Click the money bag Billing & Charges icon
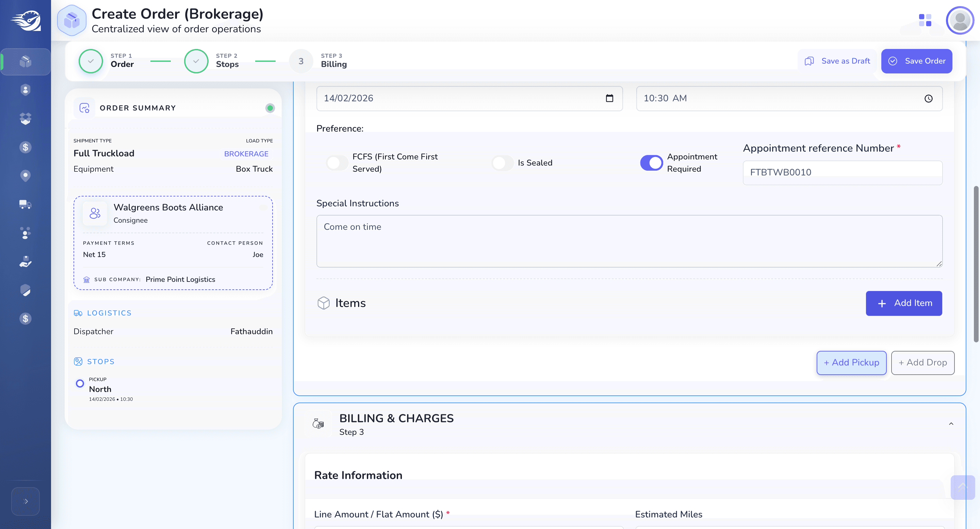The height and width of the screenshot is (529, 980). [318, 424]
